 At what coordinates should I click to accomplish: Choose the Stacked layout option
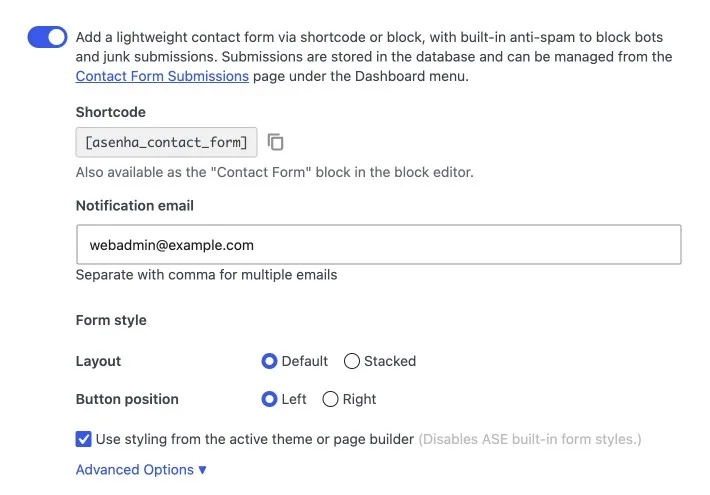point(352,361)
